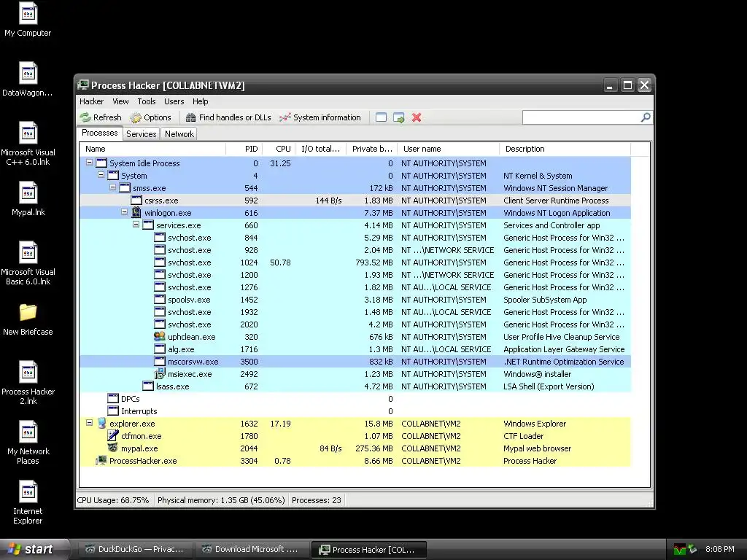Sort by the I/O total column header
747x560 pixels.
tap(321, 149)
